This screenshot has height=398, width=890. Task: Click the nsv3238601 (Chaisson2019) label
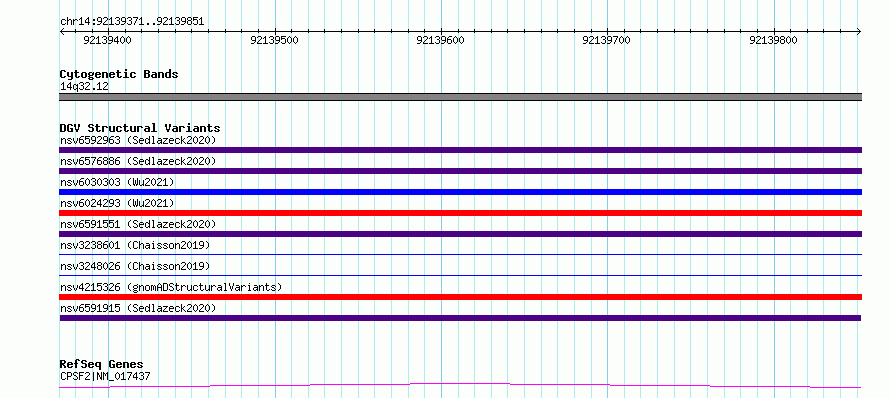[135, 245]
